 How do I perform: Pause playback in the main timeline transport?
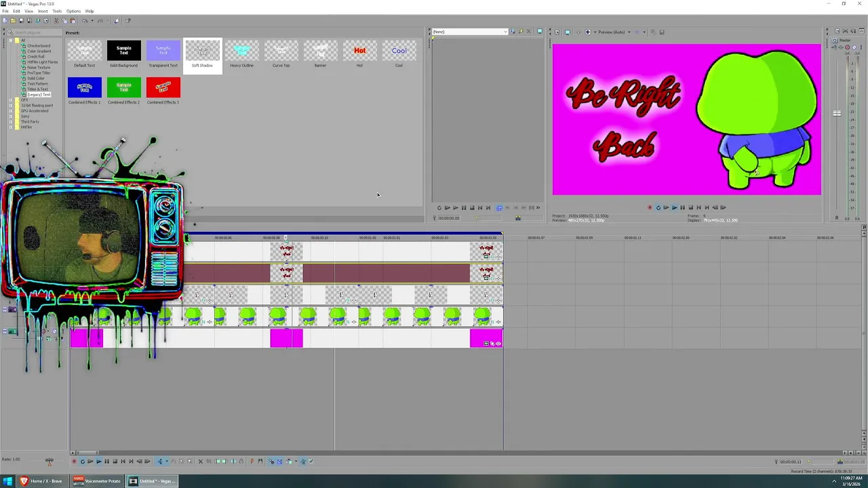(106, 462)
